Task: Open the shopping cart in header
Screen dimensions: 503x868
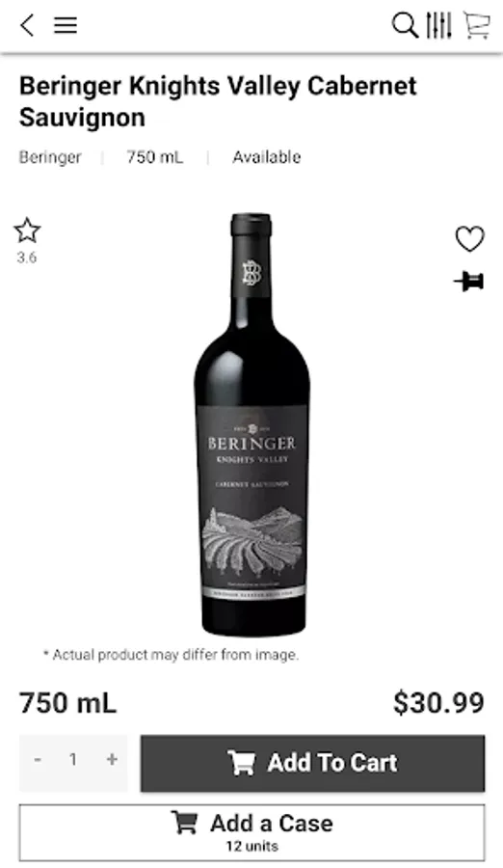Action: 476,25
